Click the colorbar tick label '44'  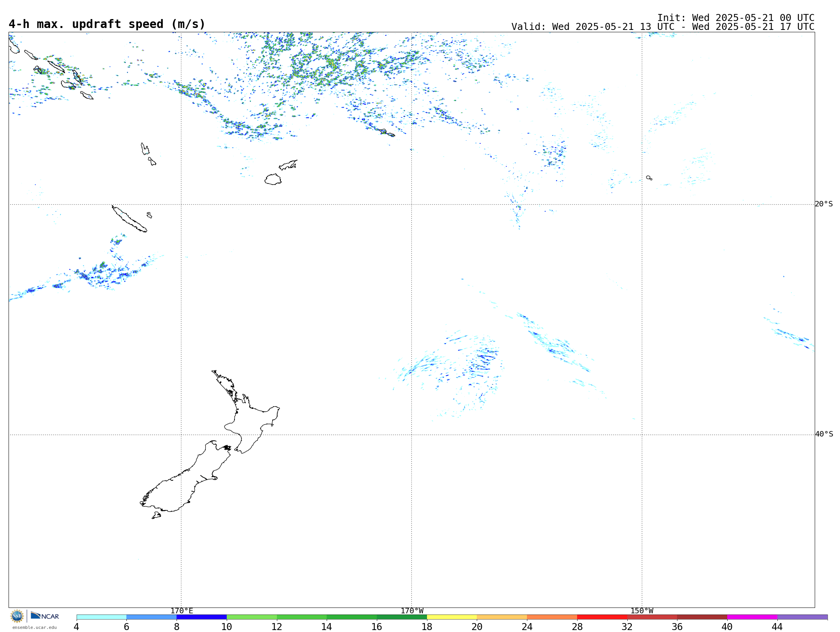[777, 627]
